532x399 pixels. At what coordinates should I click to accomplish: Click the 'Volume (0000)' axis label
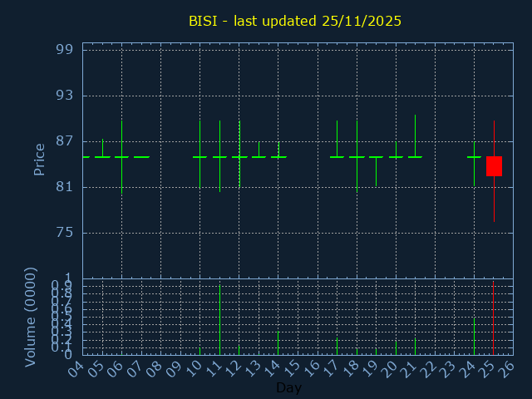(x=31, y=317)
